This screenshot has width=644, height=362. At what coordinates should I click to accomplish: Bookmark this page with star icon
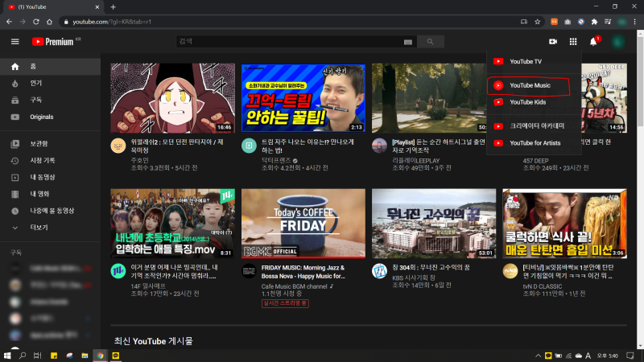pos(537,22)
